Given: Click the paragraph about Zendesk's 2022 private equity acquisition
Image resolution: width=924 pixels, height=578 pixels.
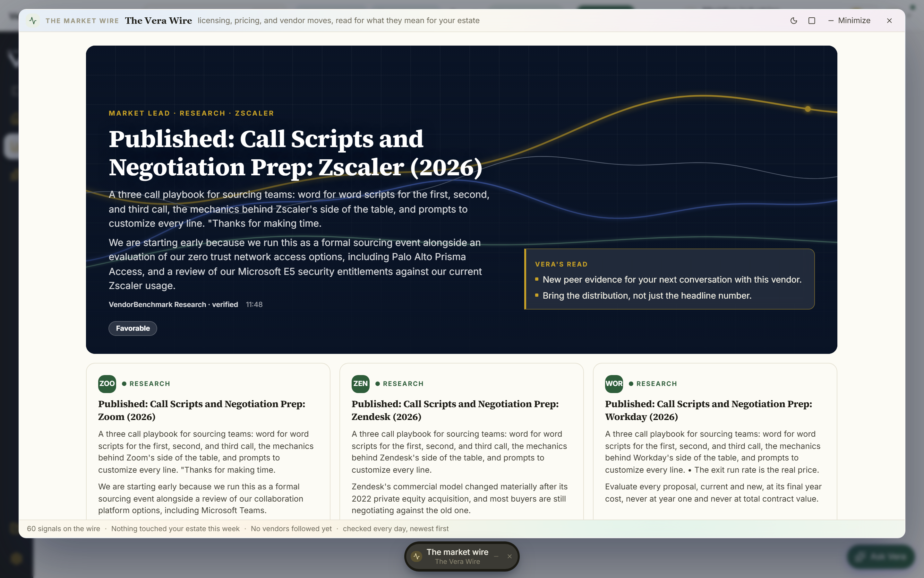Looking at the screenshot, I should 460,498.
